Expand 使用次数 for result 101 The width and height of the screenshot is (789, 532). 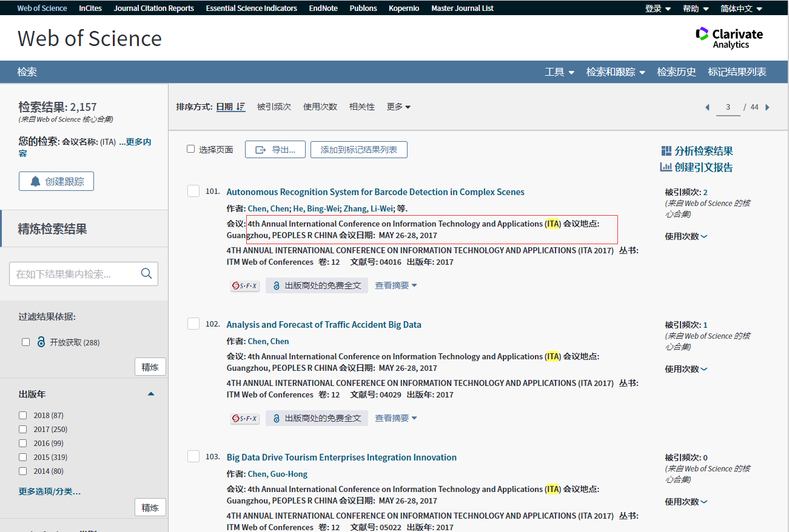tap(686, 236)
